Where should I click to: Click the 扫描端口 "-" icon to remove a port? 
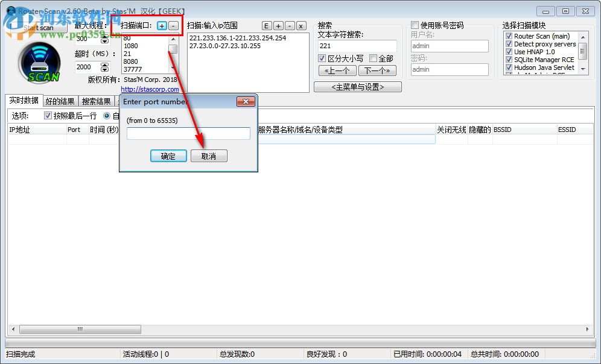point(174,25)
